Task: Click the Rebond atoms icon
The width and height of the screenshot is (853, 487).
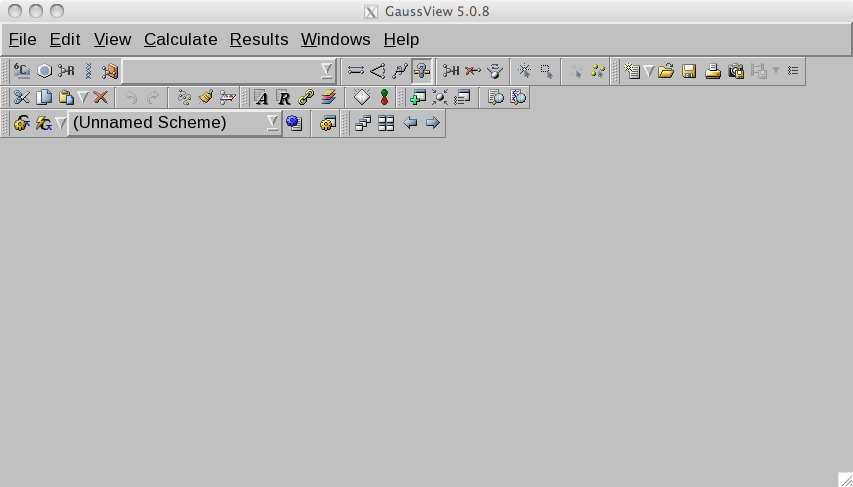Action: point(184,97)
